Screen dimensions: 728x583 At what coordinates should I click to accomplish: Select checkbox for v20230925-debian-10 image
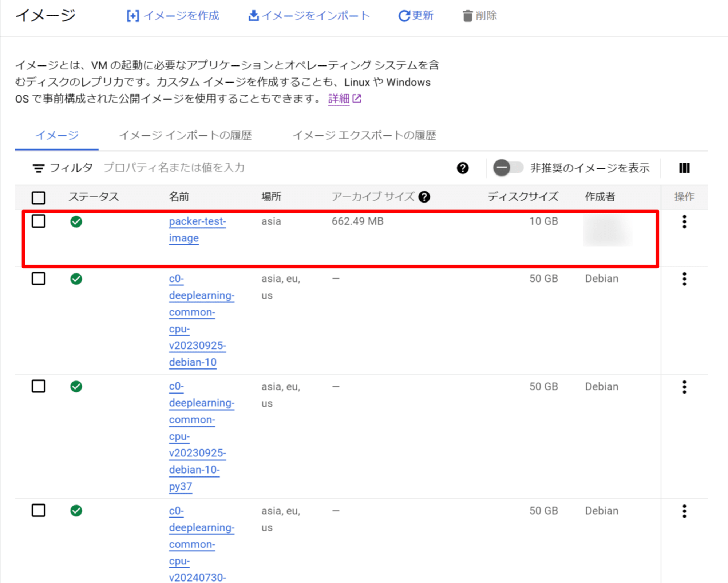tap(39, 279)
